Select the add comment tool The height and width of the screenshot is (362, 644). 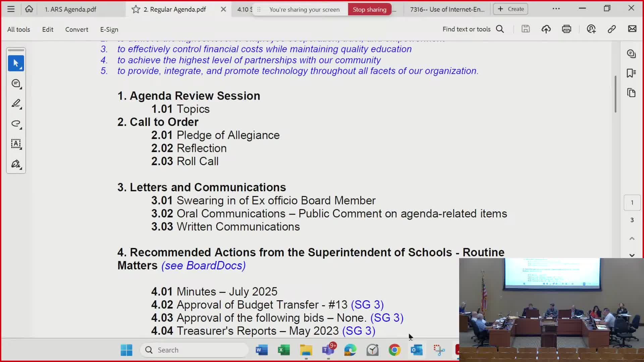point(16,83)
